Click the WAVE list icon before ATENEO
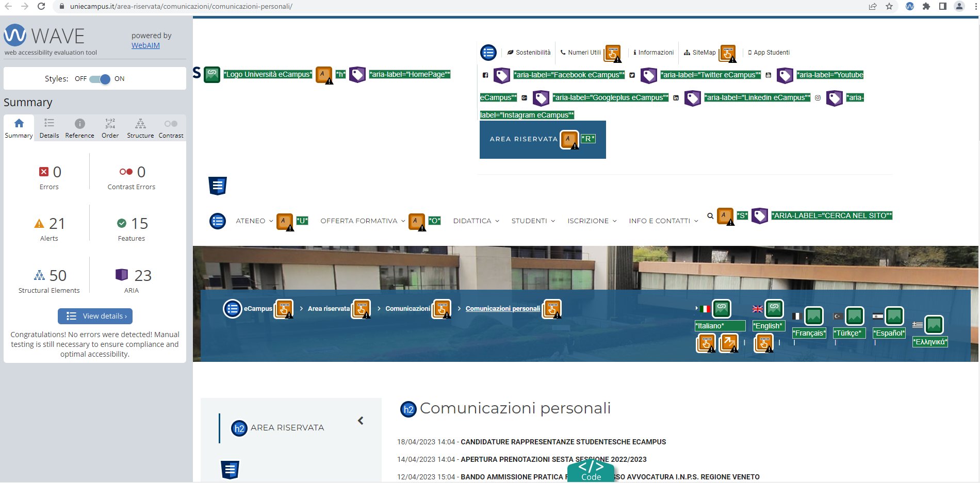Image resolution: width=980 pixels, height=483 pixels. point(218,221)
